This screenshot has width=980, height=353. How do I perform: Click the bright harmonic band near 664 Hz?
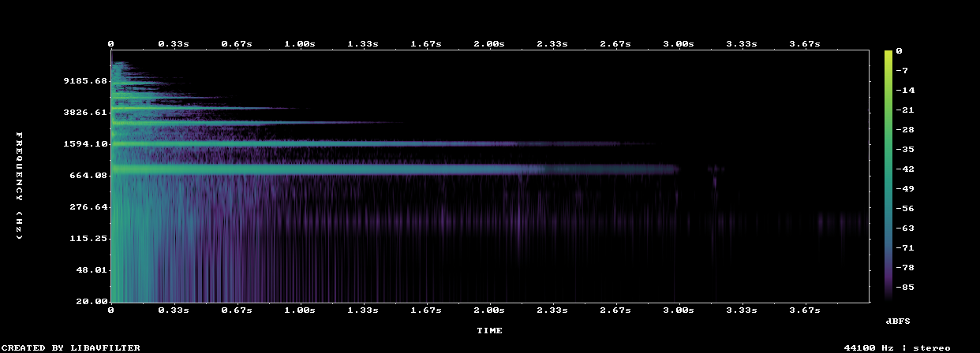[x=395, y=169]
